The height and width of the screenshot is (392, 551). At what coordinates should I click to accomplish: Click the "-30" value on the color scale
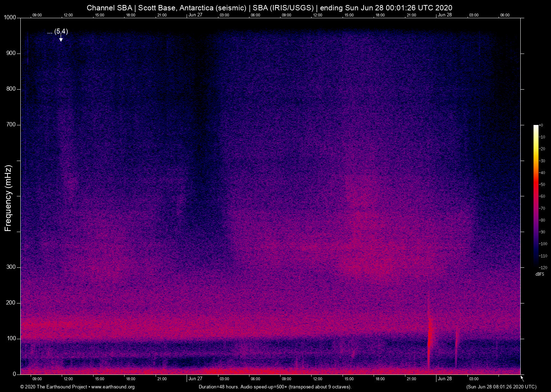pos(542,161)
